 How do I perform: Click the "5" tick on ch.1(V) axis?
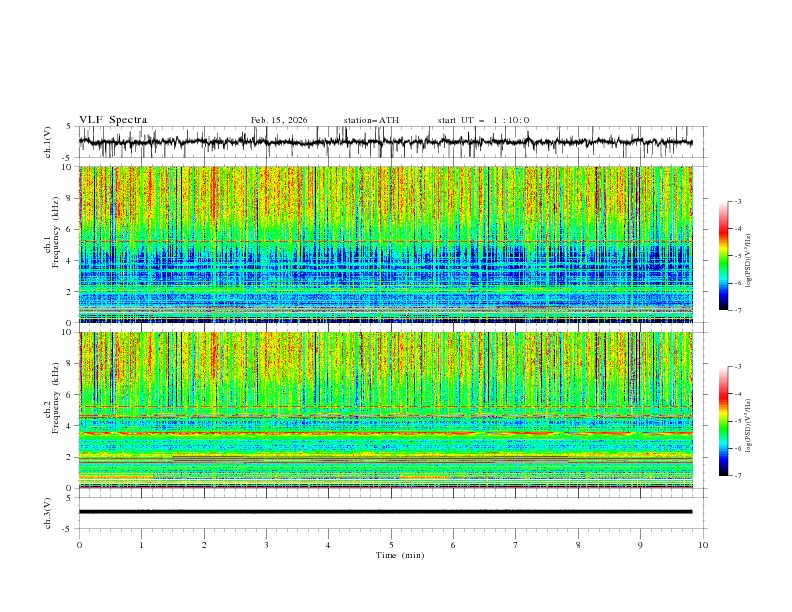[70, 127]
